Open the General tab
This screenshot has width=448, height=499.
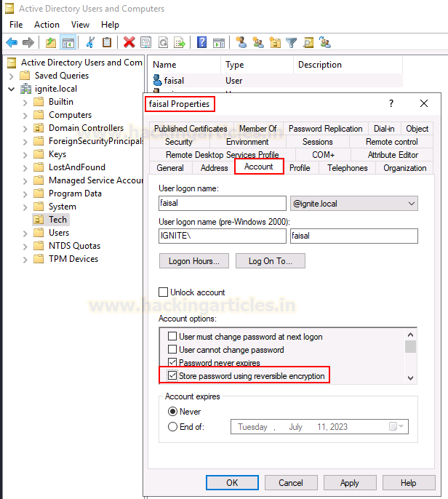[170, 168]
